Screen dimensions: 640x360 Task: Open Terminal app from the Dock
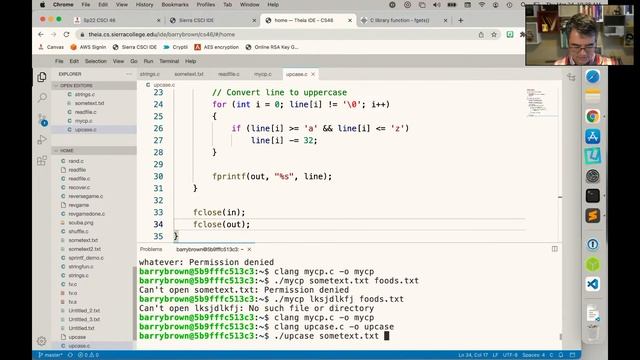point(593,196)
